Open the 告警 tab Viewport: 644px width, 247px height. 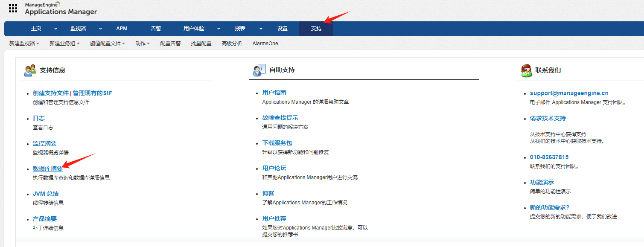tap(156, 29)
